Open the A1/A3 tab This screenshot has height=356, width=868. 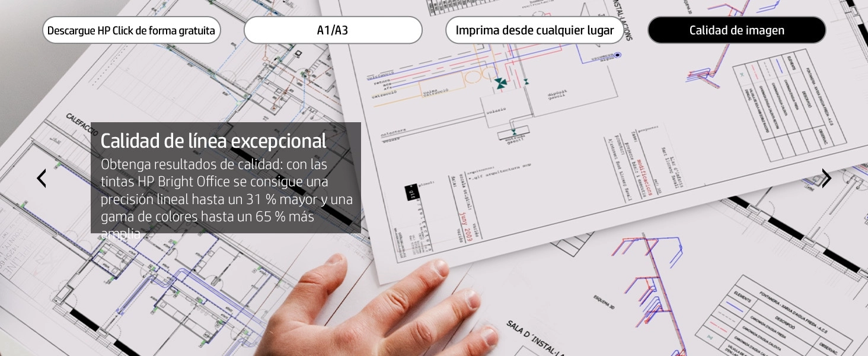[333, 30]
